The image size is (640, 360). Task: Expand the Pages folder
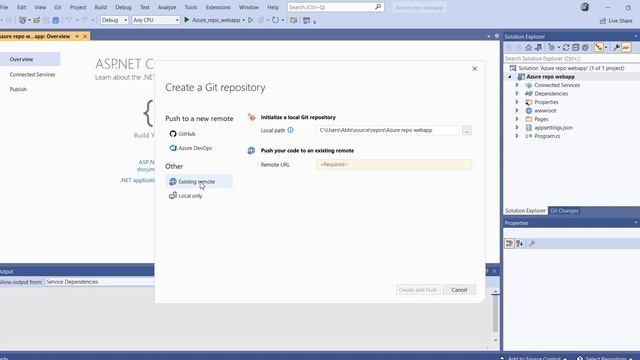517,119
